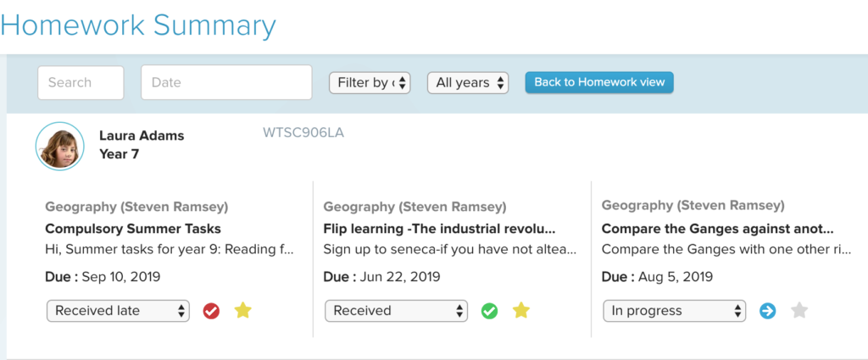868x360 pixels.
Task: Toggle yellow star on Compulsory Summer Tasks
Action: coord(242,310)
